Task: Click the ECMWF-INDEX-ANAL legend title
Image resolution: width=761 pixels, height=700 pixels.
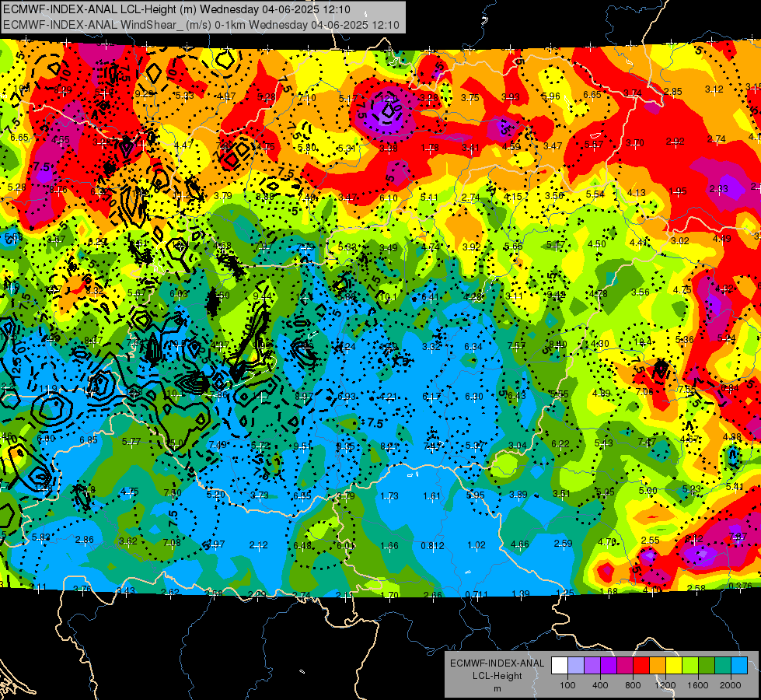Action: 497,663
